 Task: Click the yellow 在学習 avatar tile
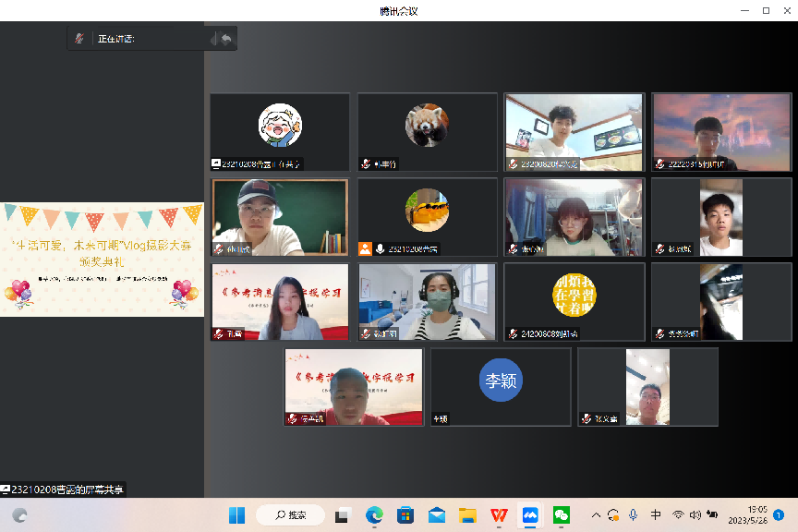[574, 296]
